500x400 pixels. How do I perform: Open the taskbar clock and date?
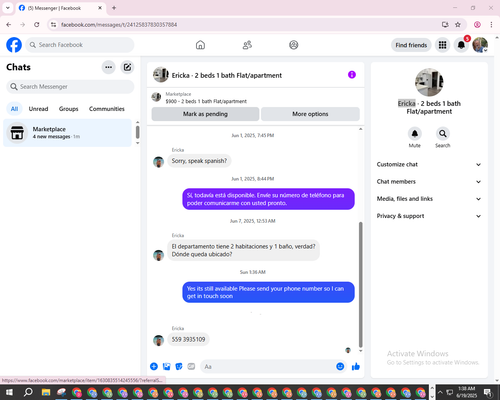tap(466, 392)
